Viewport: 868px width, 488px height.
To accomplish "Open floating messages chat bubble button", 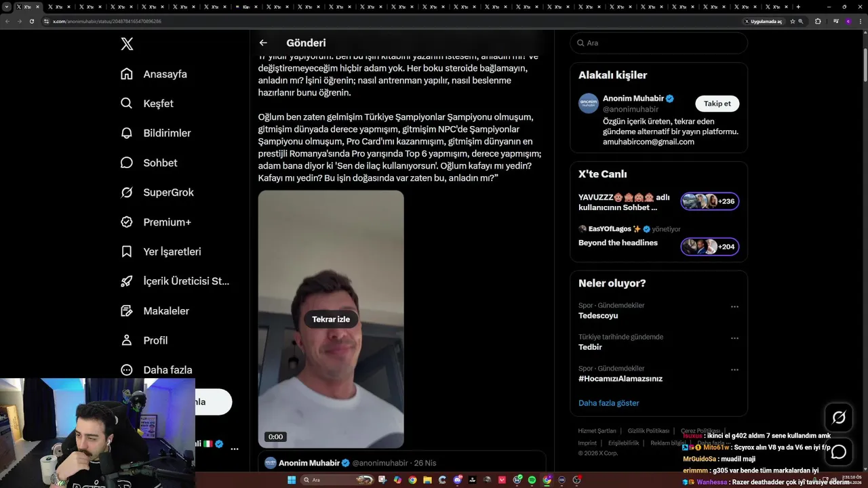I will (x=839, y=451).
